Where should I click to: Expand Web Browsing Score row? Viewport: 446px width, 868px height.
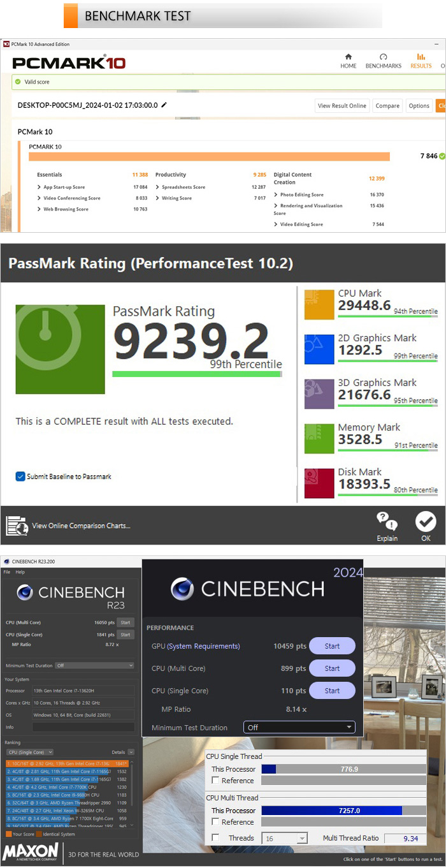click(x=40, y=209)
